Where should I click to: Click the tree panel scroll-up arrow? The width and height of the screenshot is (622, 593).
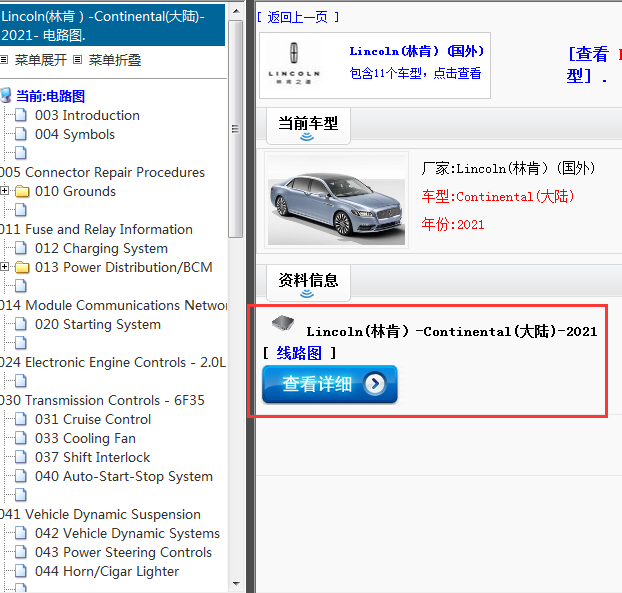pyautogui.click(x=236, y=11)
